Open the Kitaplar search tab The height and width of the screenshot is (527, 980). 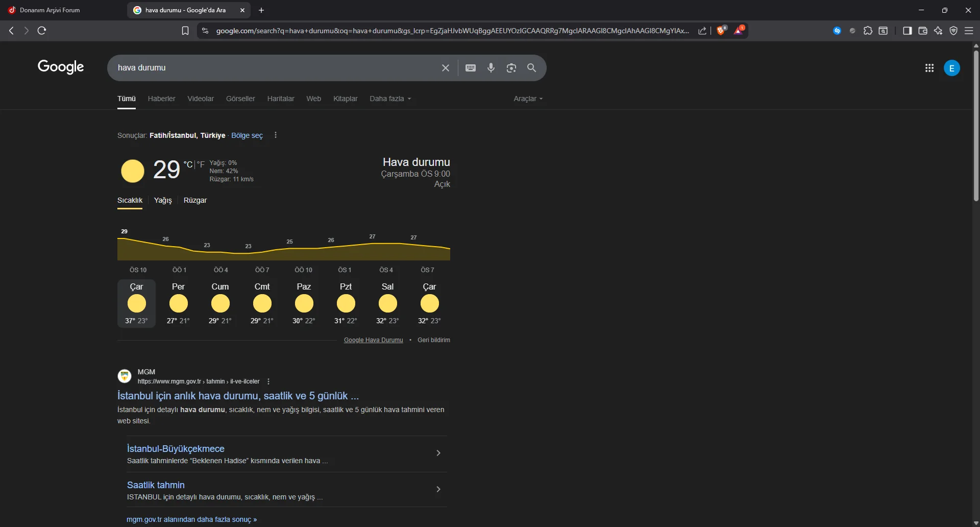pos(346,99)
